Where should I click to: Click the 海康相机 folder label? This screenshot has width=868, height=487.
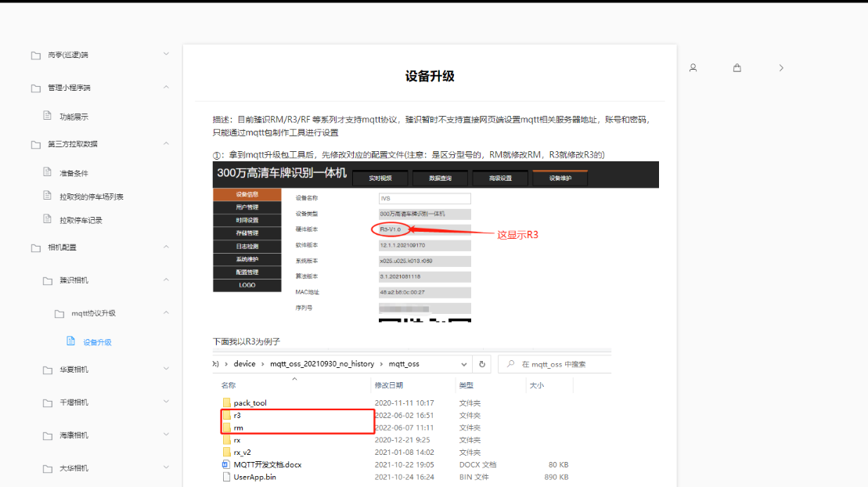click(74, 435)
